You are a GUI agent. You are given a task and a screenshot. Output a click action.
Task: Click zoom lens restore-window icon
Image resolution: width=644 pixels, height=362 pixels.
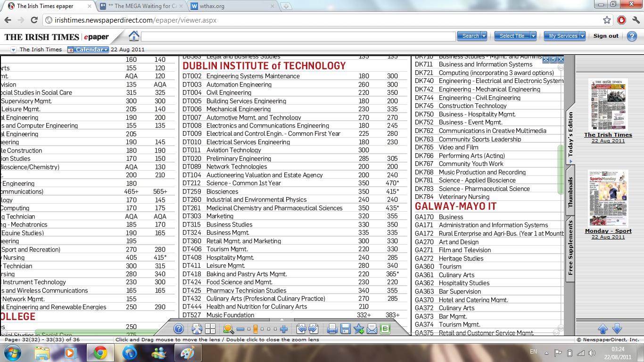click(x=553, y=59)
